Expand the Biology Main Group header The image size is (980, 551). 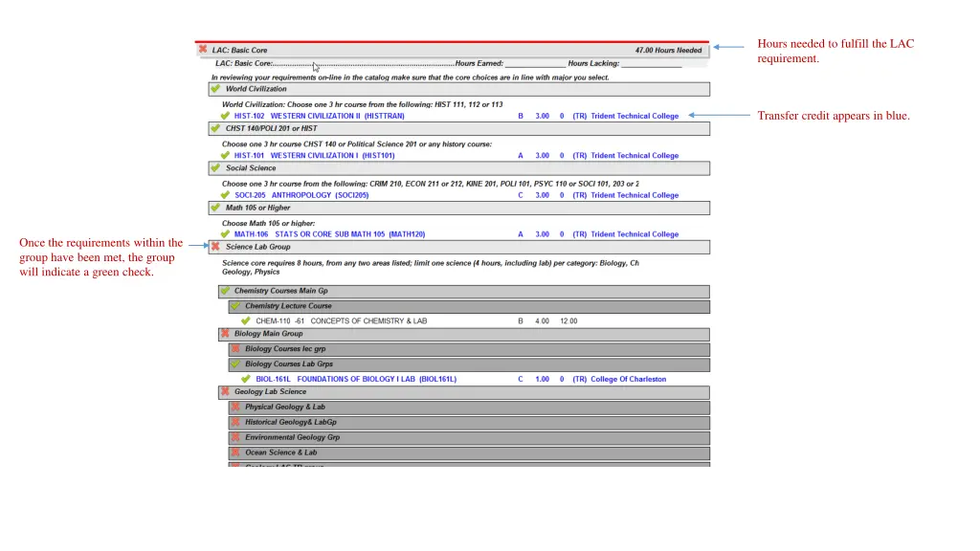pos(464,334)
